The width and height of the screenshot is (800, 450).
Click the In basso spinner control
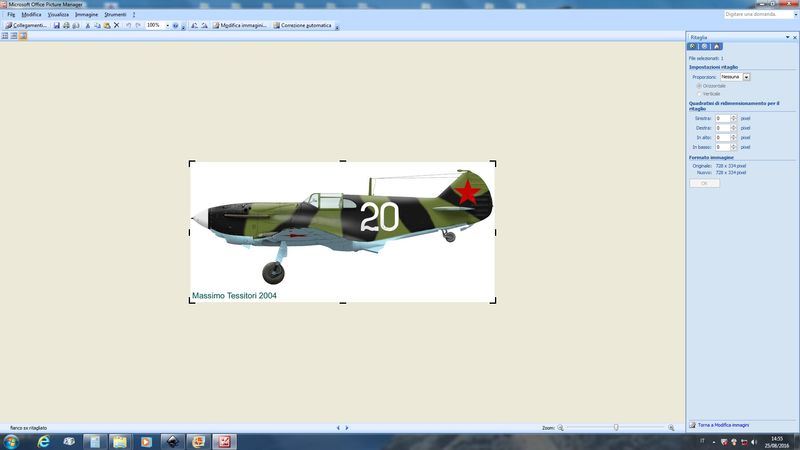(734, 147)
